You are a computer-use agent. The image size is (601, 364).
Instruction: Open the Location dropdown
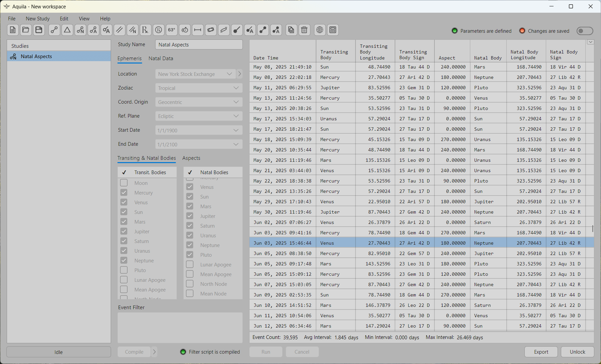195,74
